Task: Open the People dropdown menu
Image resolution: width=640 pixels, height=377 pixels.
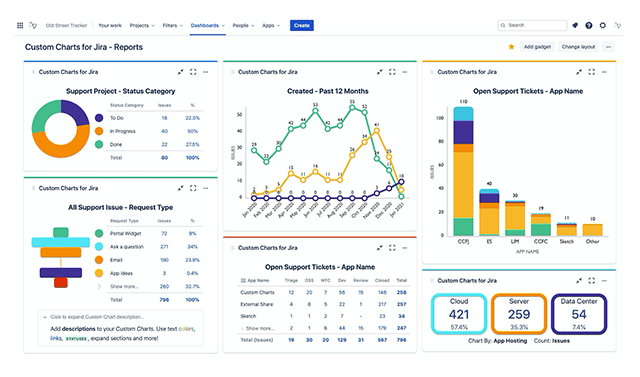Action: pyautogui.click(x=243, y=25)
